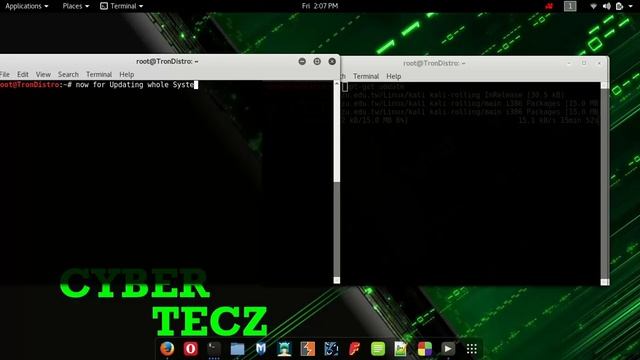Screen dimensions: 640x360
Task: Open Edit menu in left terminal
Action: pos(23,74)
